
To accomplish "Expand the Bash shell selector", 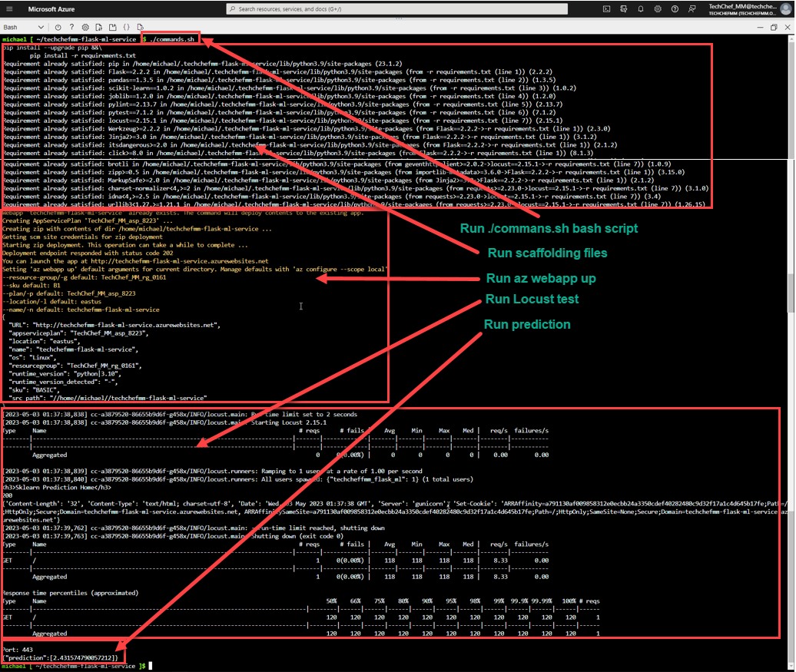I will click(41, 27).
